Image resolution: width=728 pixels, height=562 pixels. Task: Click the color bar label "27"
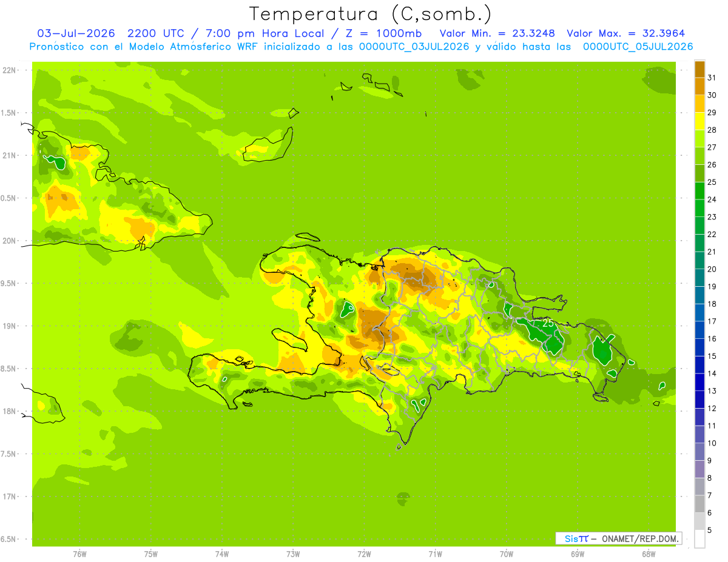[x=712, y=147]
